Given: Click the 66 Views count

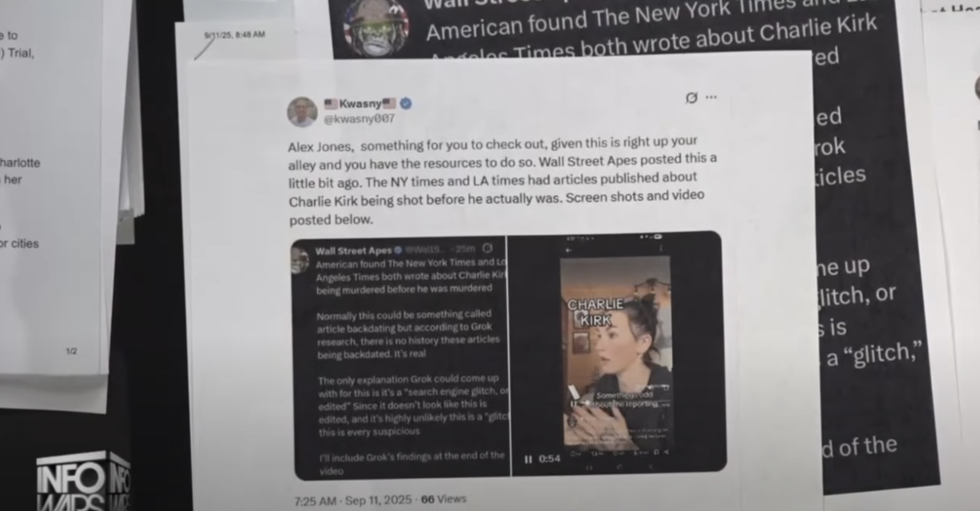Looking at the screenshot, I should (x=443, y=498).
